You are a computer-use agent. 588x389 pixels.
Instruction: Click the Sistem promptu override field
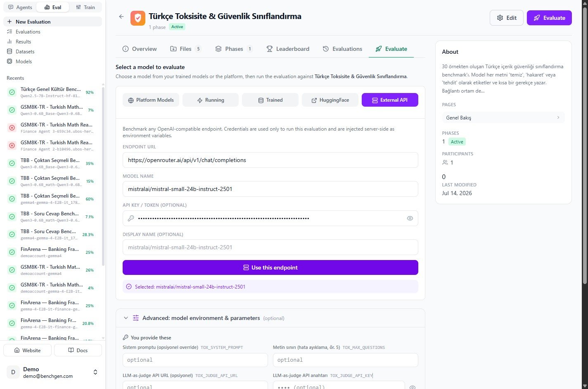[x=195, y=360]
